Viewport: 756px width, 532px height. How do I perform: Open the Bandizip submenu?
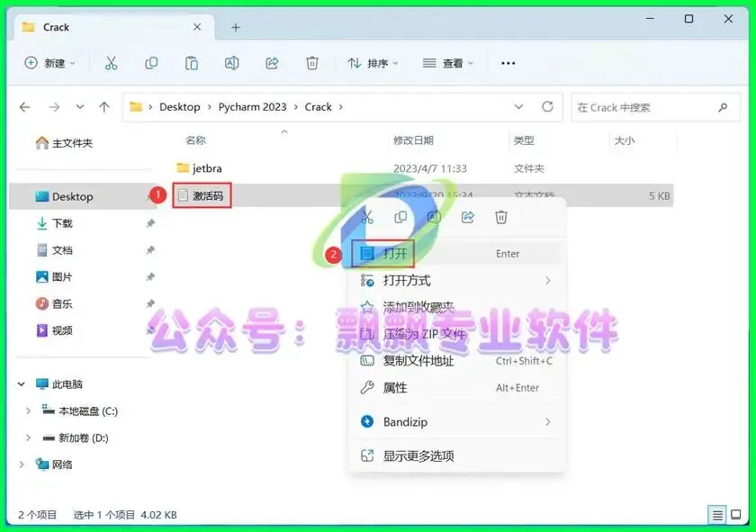click(456, 421)
